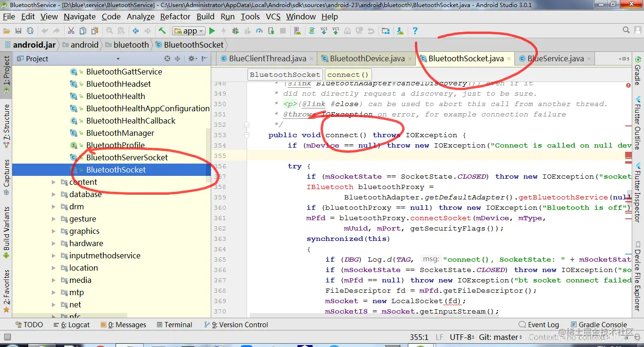Open the 9: Version Control button

[x=236, y=325]
